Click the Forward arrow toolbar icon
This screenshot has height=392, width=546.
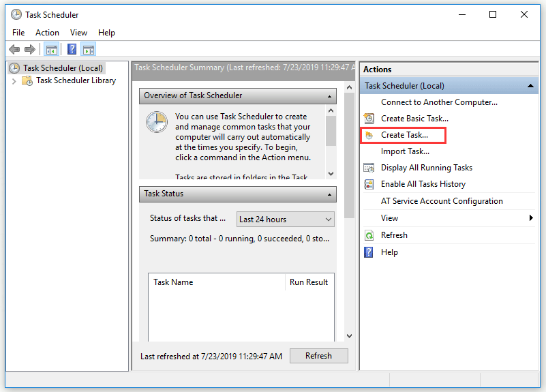30,50
